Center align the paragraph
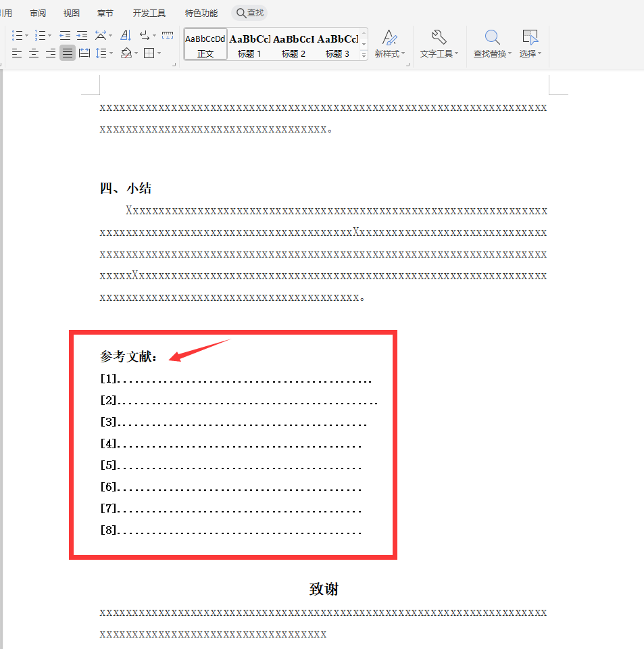 (x=34, y=53)
